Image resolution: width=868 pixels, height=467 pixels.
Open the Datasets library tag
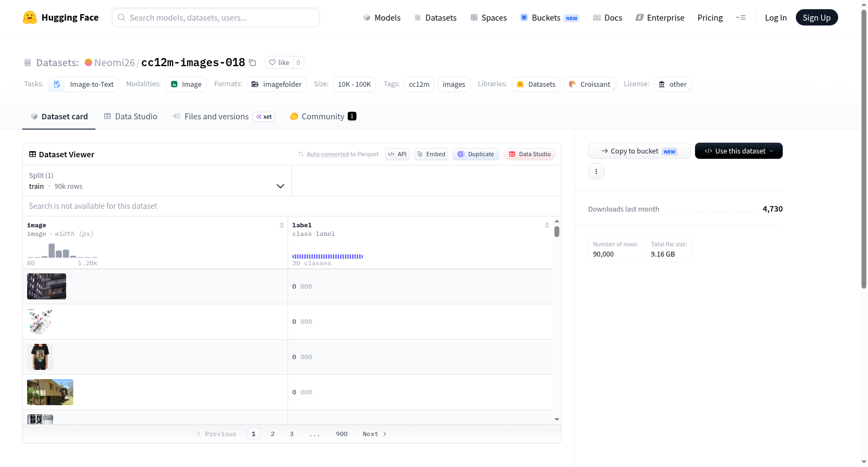click(x=536, y=84)
